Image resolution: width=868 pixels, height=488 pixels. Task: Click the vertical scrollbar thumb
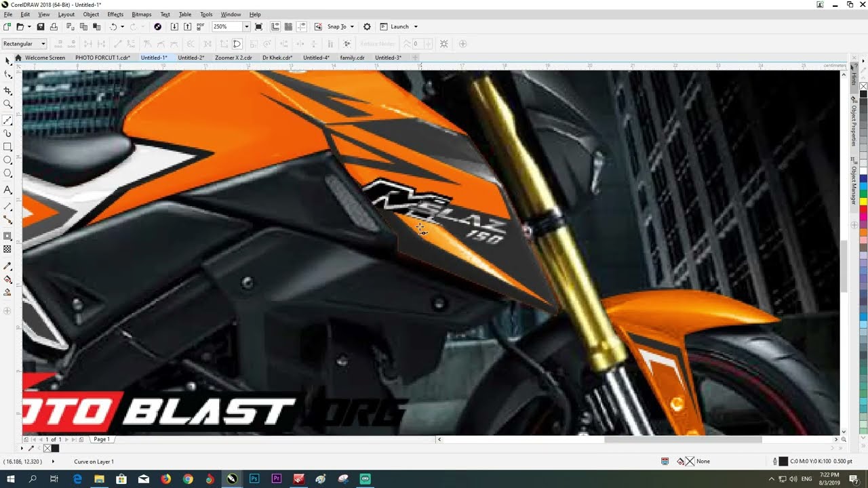coord(844,266)
